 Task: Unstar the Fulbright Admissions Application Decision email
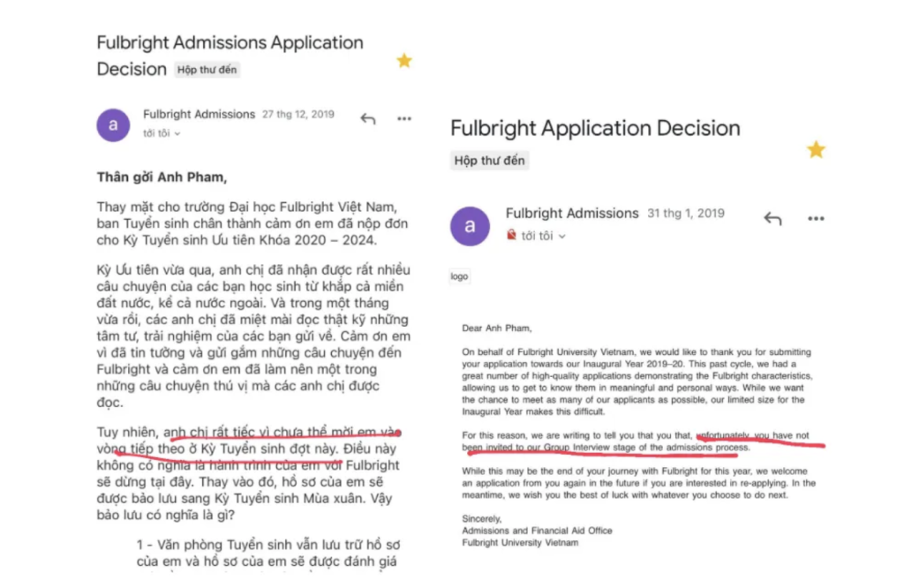click(404, 61)
